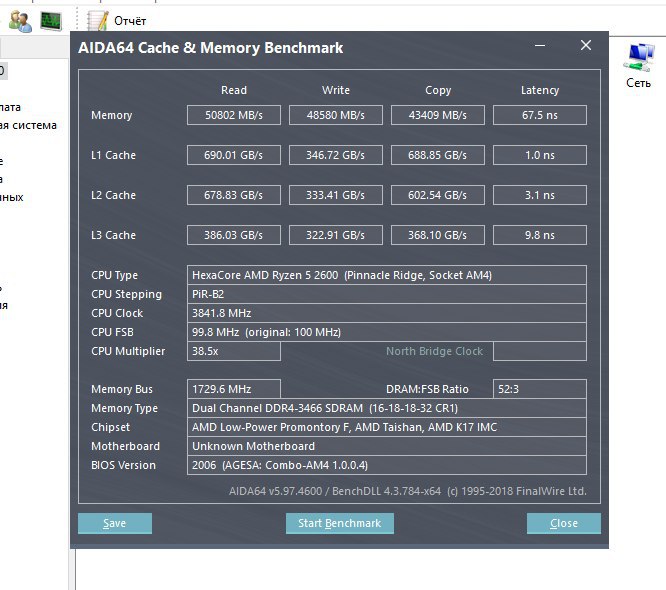This screenshot has height=590, width=666.
Task: Click L2 Cache Copy value 602.54 GB/s
Action: click(x=437, y=195)
